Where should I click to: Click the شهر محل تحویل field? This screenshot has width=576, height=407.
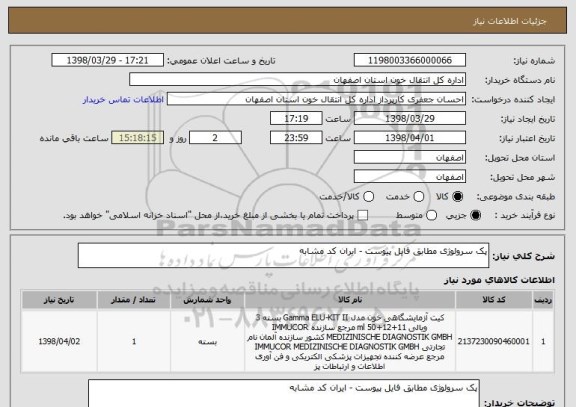coord(410,177)
